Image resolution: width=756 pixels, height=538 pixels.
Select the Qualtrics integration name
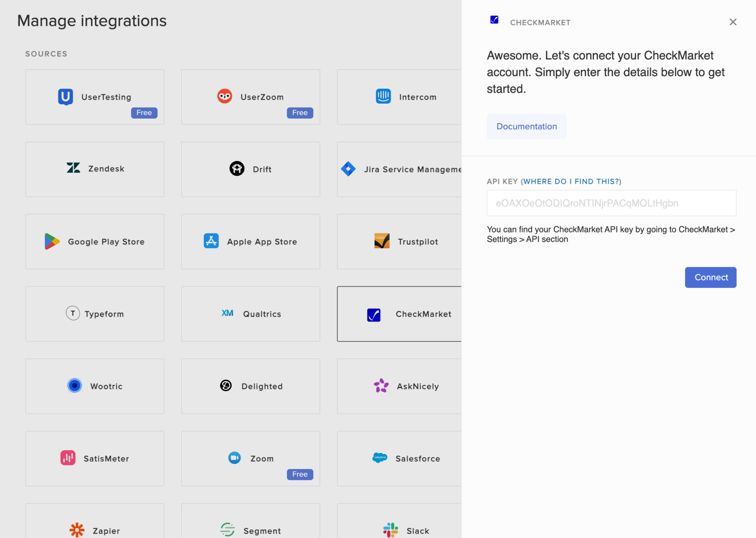(x=262, y=314)
